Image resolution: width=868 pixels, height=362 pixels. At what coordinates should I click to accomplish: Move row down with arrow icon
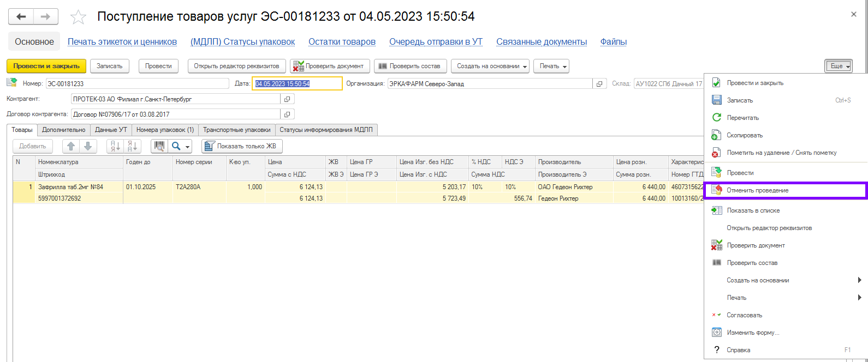88,146
